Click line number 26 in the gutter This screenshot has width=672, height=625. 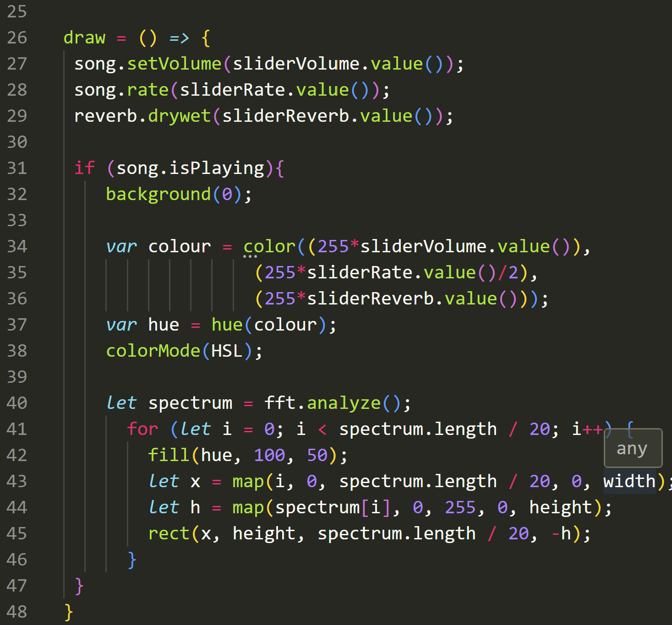tap(17, 38)
